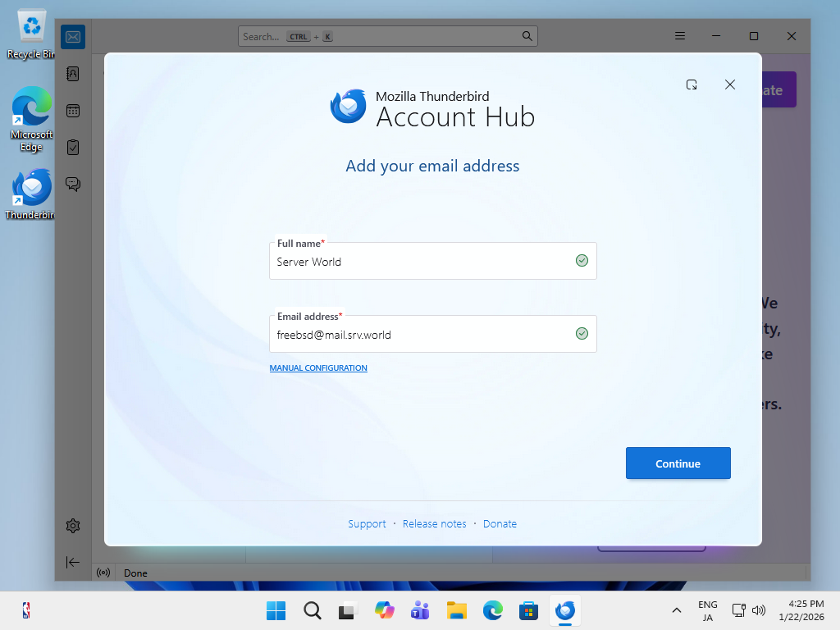Visit the Support link
Screen dimensions: 840x630
click(367, 523)
